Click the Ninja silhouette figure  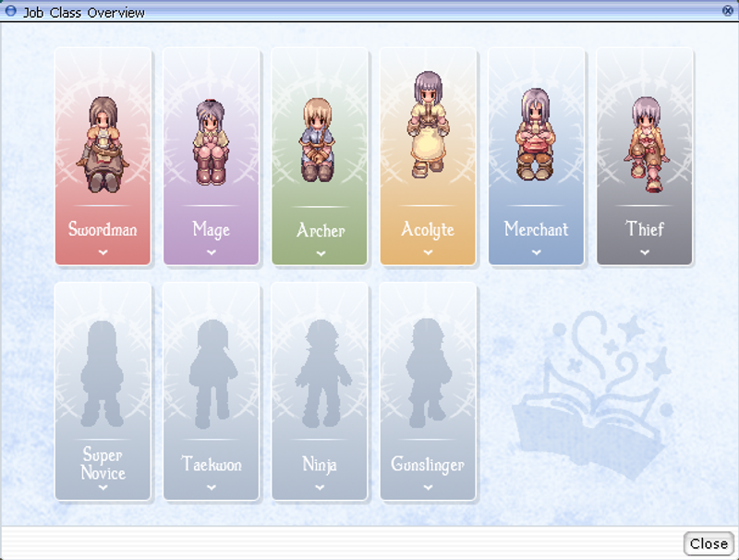(322, 374)
